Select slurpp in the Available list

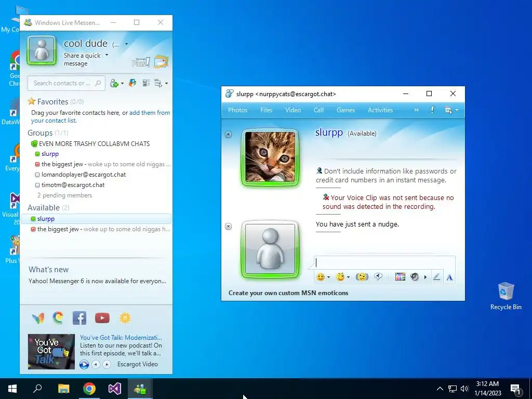(x=96, y=219)
